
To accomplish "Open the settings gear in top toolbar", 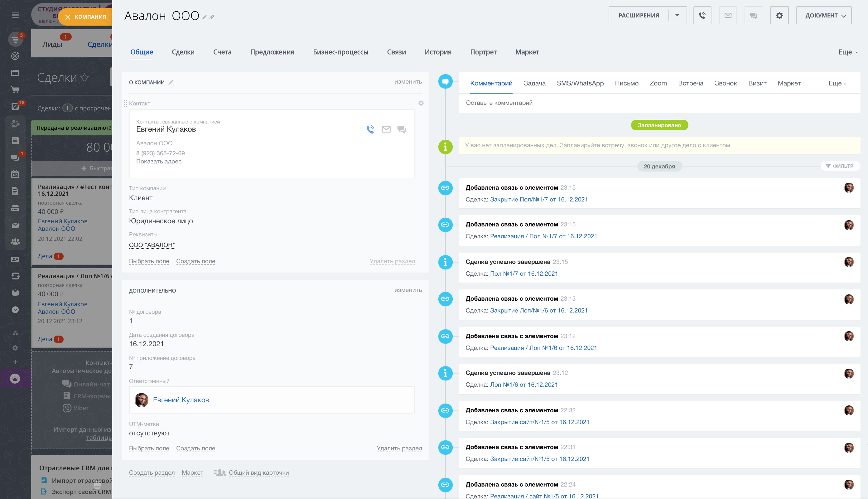I will click(779, 15).
